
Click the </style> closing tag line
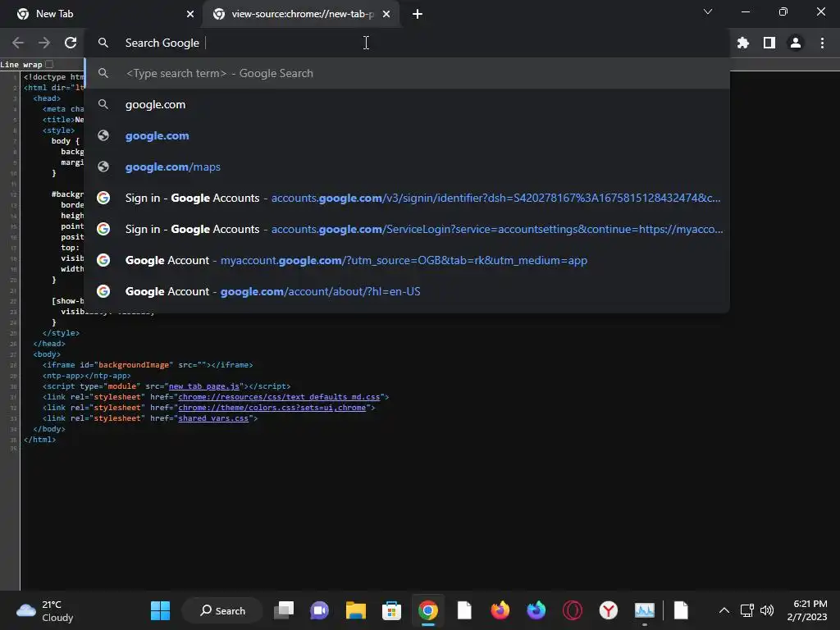click(x=61, y=333)
